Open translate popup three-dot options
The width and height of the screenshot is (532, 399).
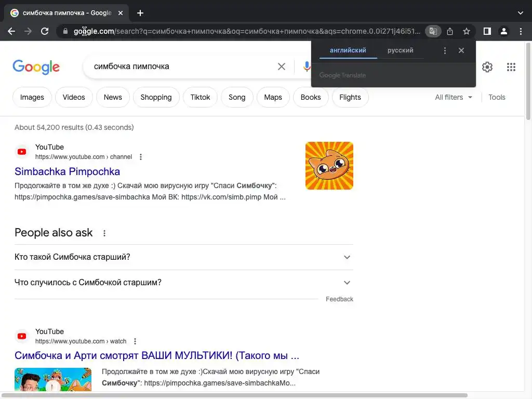coord(445,50)
